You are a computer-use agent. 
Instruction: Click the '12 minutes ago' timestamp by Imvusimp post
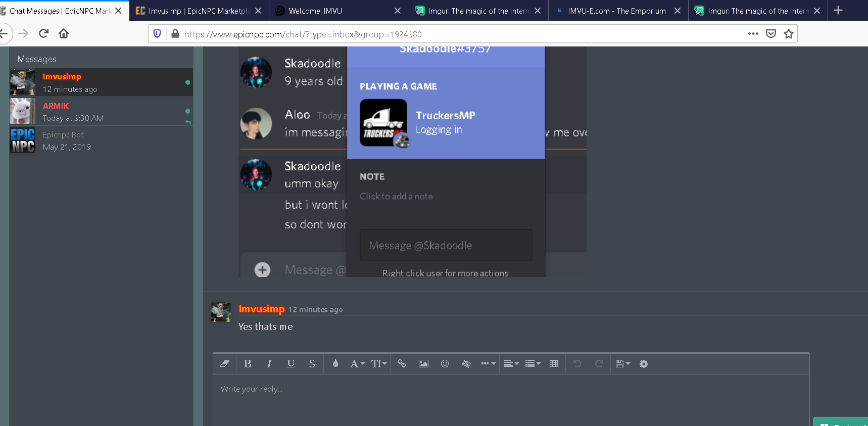[x=315, y=310]
